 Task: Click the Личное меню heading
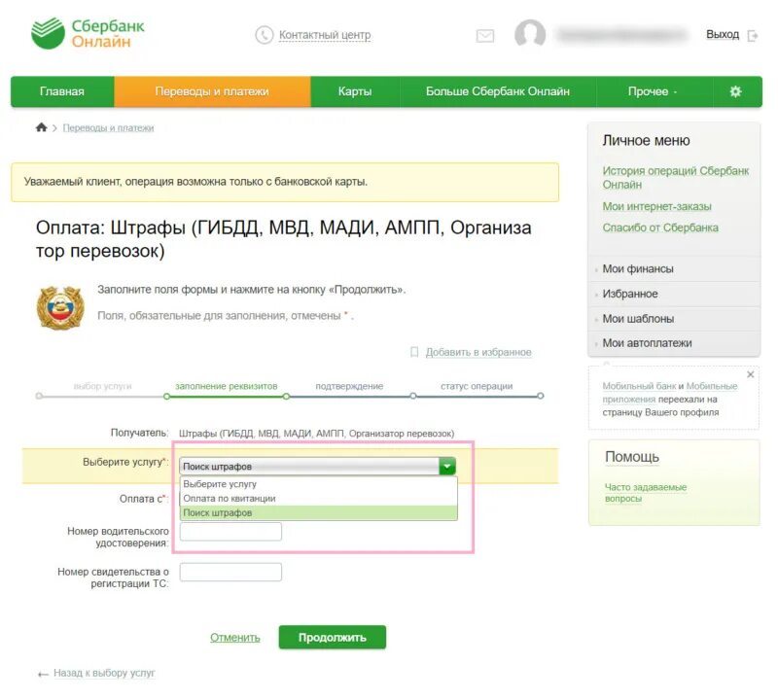pyautogui.click(x=646, y=141)
